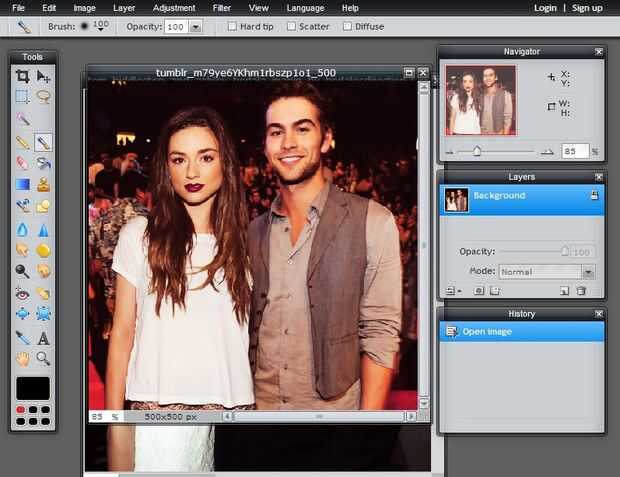Open the main black foreground color swatch

(33, 388)
